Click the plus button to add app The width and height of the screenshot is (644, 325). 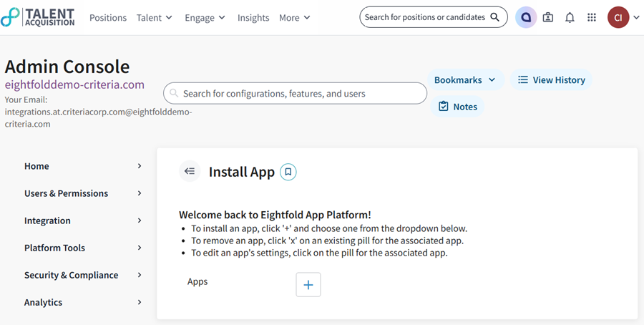(308, 284)
